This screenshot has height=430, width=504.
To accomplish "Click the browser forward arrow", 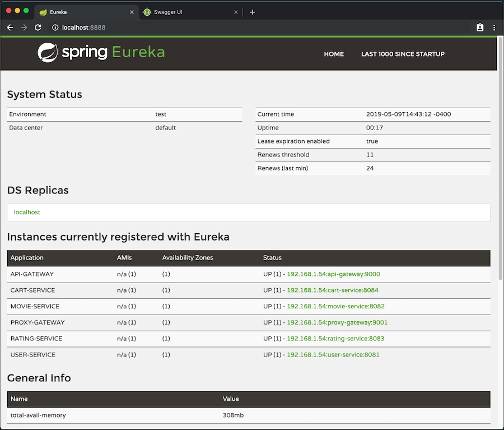I will (x=24, y=27).
